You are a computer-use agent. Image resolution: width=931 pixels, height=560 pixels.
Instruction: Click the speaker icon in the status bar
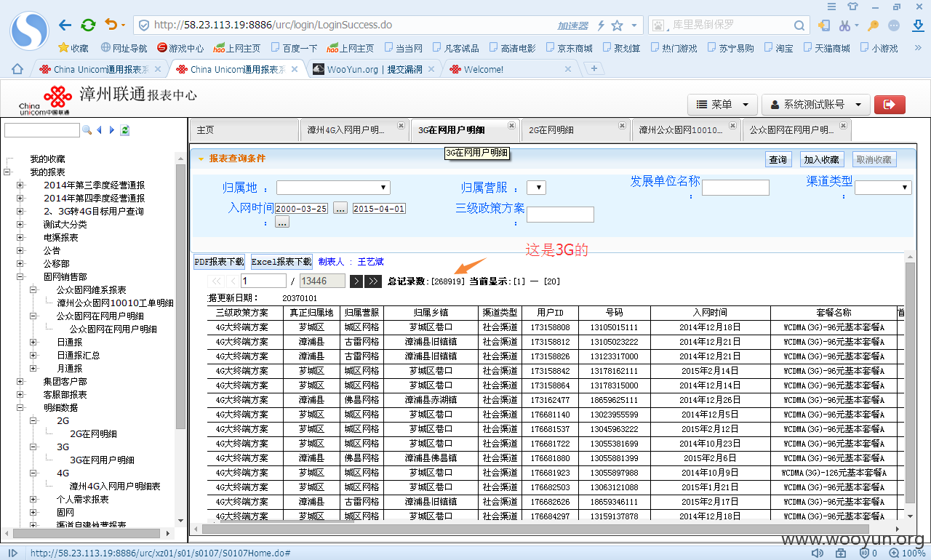pyautogui.click(x=818, y=553)
